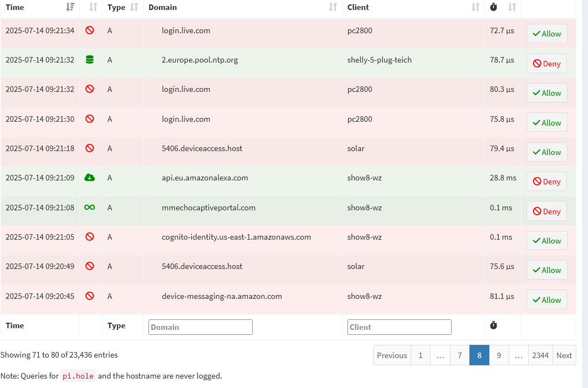Focus the Domain filter input field
This screenshot has height=388, width=588.
pyautogui.click(x=201, y=327)
